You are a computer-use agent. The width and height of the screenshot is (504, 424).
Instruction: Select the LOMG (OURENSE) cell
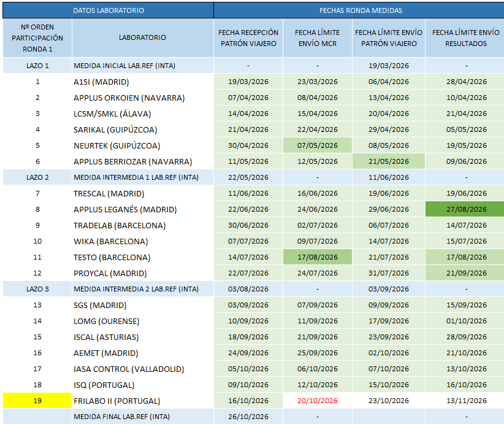click(143, 321)
